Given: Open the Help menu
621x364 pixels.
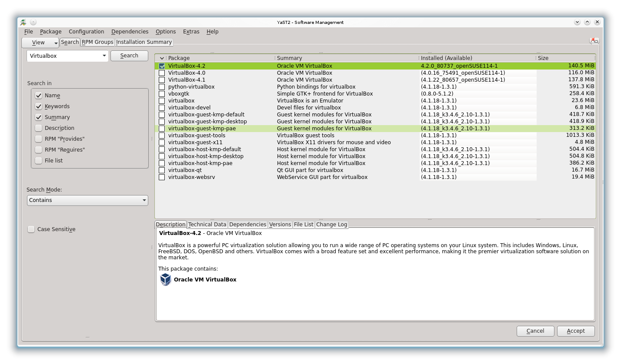Looking at the screenshot, I should 213,32.
